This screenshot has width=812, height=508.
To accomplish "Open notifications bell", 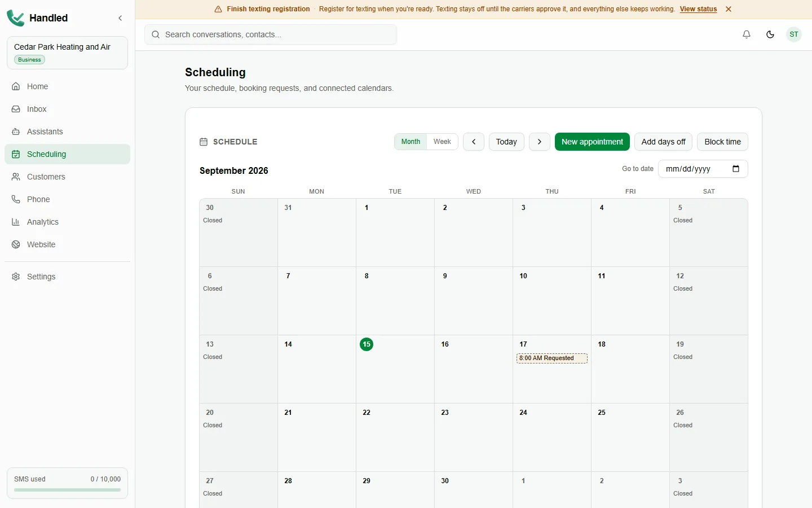I will click(x=747, y=34).
